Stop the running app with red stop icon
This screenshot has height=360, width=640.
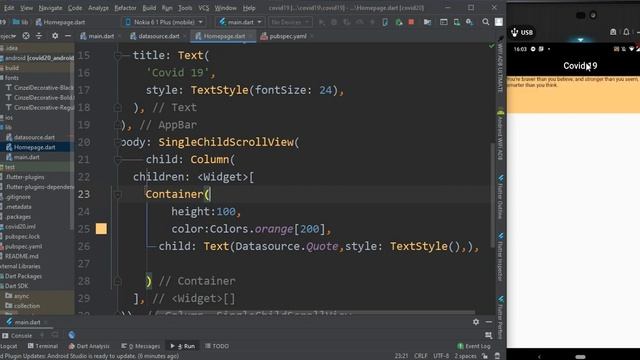[x=411, y=22]
